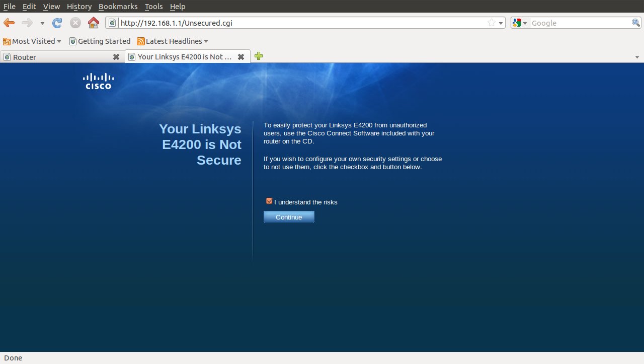Close the Linksys E4200 Not Secure tab
The image size is (644, 364).
(x=241, y=57)
